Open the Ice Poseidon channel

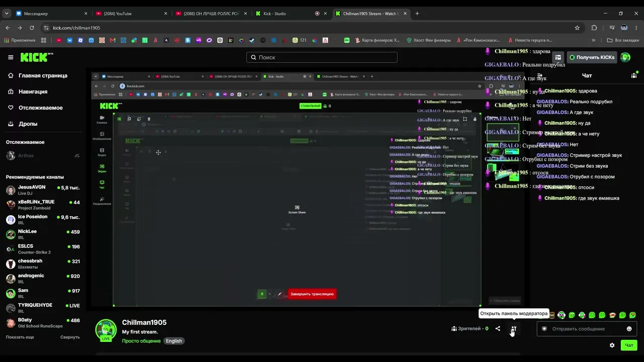pyautogui.click(x=43, y=219)
